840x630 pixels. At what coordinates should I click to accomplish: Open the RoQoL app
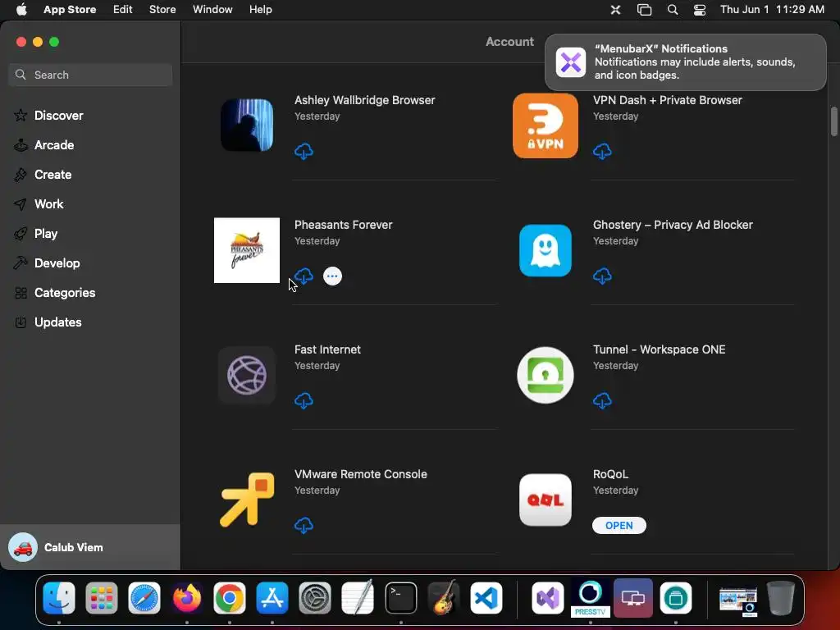coord(619,526)
